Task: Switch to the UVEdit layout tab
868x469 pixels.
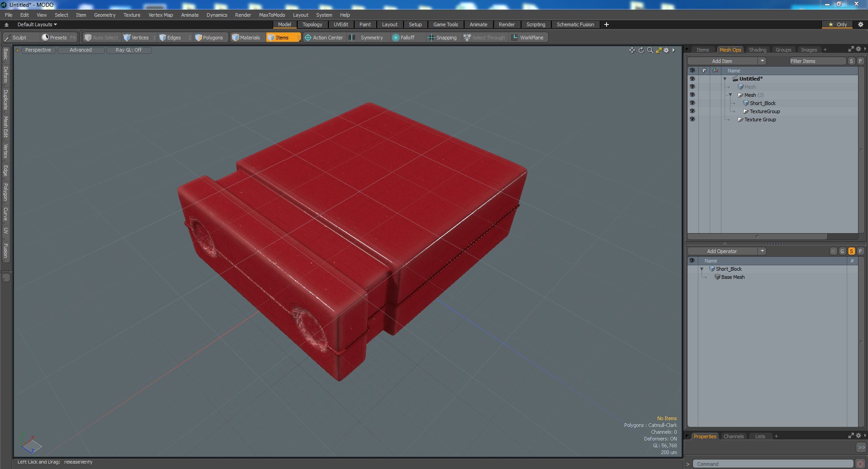Action: tap(341, 24)
